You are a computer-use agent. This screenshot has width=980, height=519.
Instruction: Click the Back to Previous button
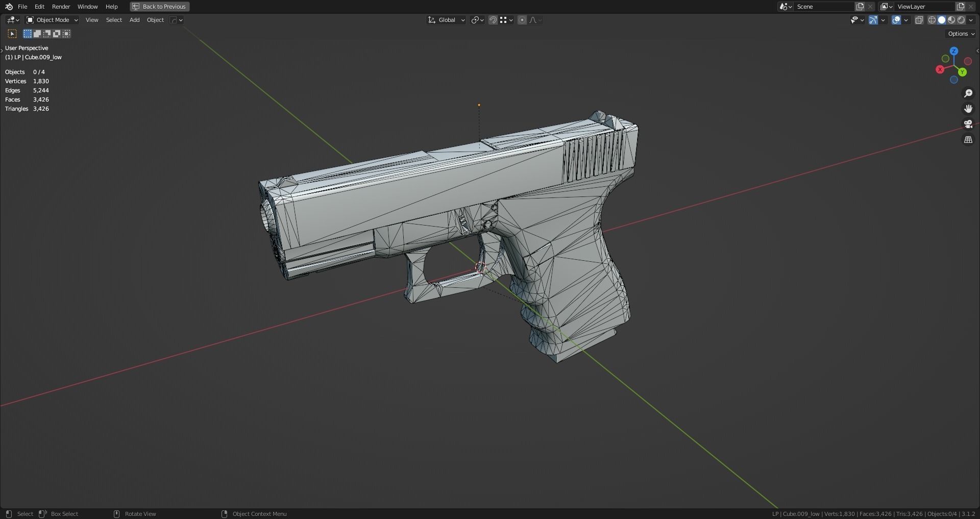tap(159, 7)
